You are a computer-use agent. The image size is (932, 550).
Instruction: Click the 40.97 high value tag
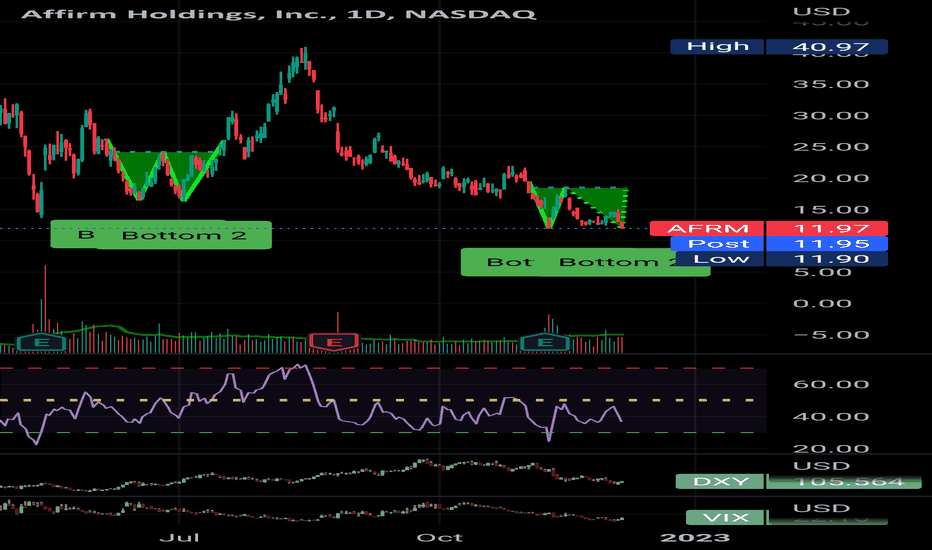(x=827, y=46)
